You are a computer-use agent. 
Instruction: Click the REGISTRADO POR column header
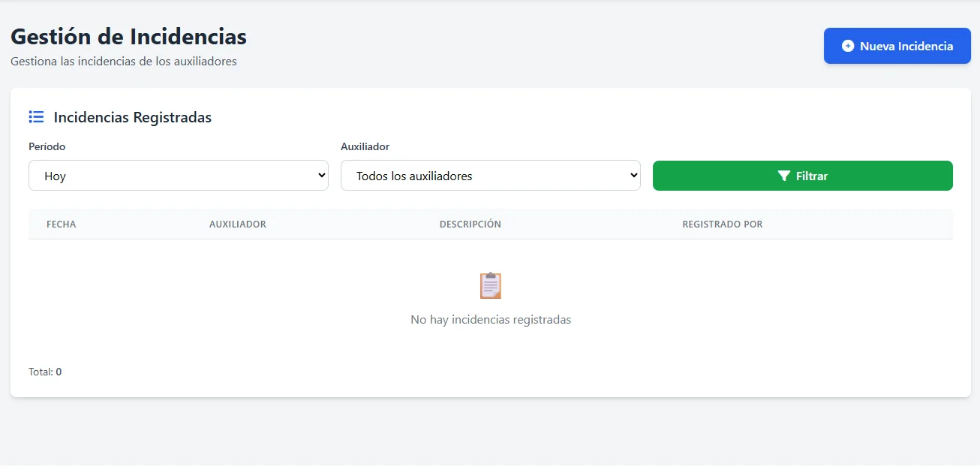[x=722, y=224]
